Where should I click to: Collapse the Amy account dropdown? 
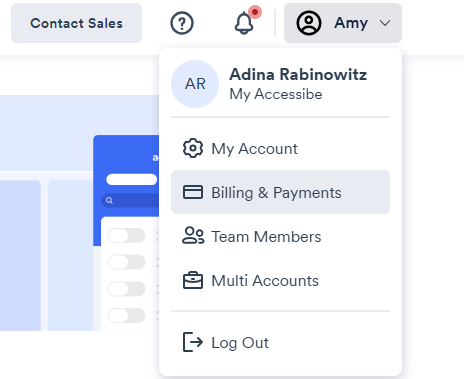[343, 23]
